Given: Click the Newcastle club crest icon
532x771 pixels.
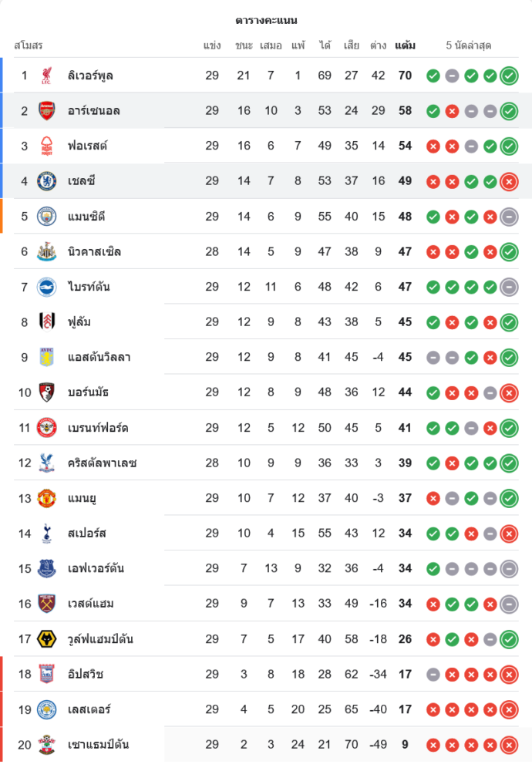Looking at the screenshot, I should coord(47,252).
